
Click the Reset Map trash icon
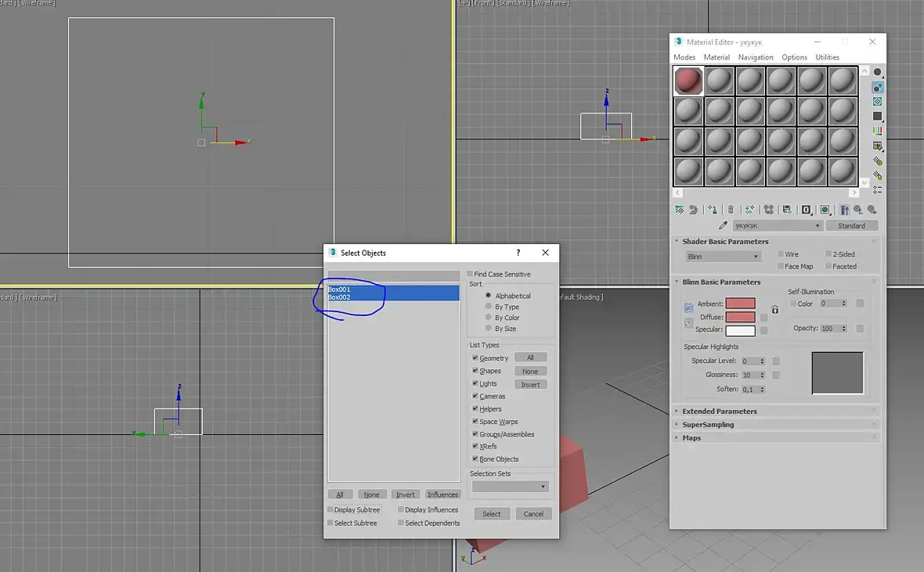point(731,210)
